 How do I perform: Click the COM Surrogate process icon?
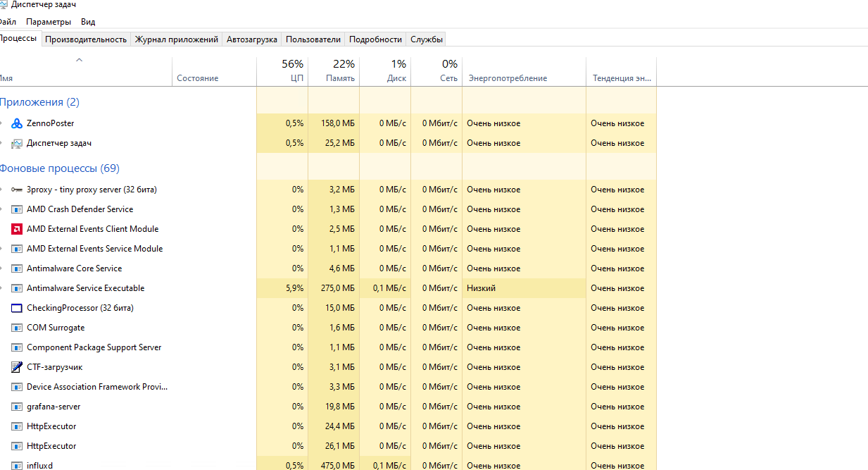click(17, 328)
